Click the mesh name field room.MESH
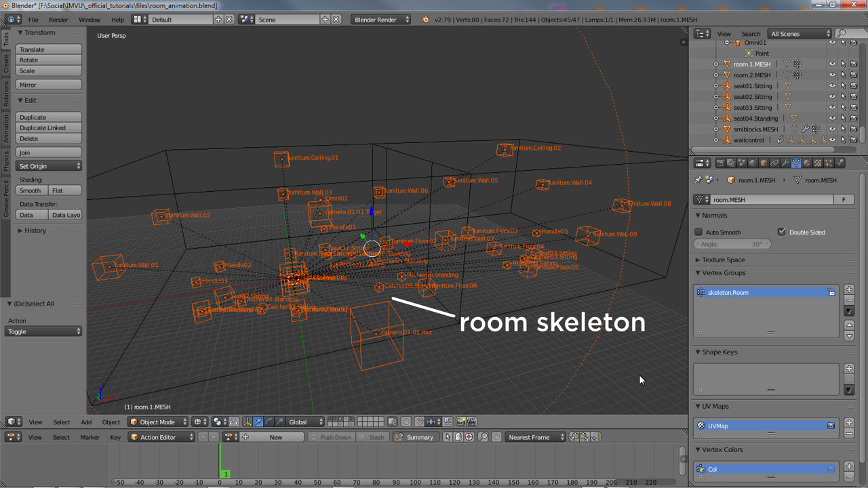This screenshot has height=488, width=868. [772, 200]
